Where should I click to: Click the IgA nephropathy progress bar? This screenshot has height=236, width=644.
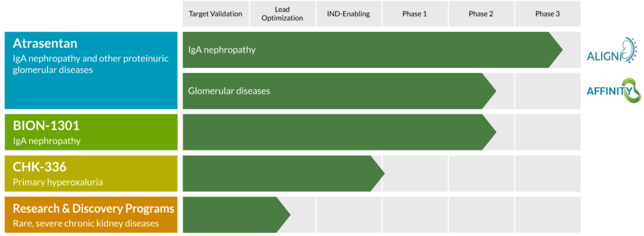pos(373,50)
